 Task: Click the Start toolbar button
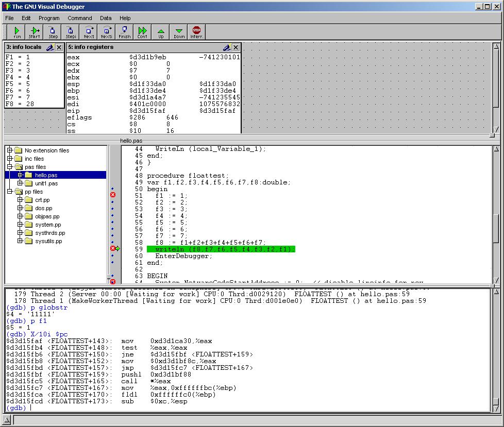(x=34, y=32)
